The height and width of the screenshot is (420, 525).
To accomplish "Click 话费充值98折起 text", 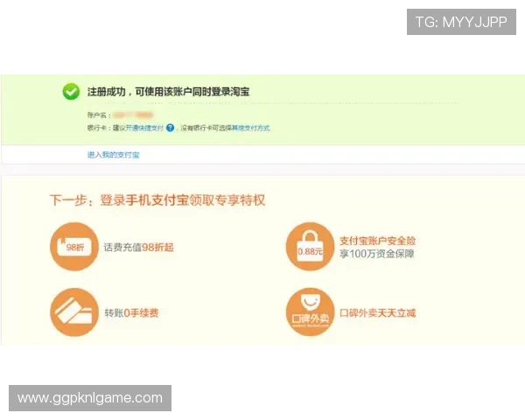I will coord(138,248).
